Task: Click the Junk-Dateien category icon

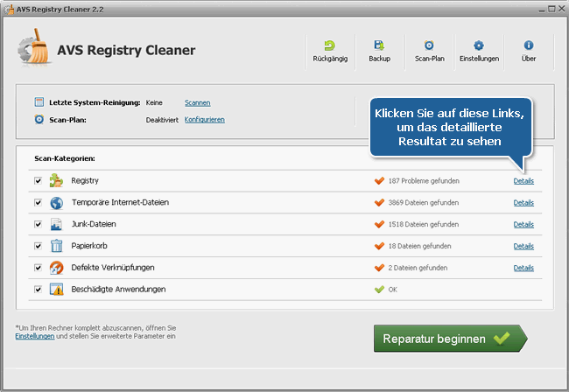Action: (x=56, y=224)
